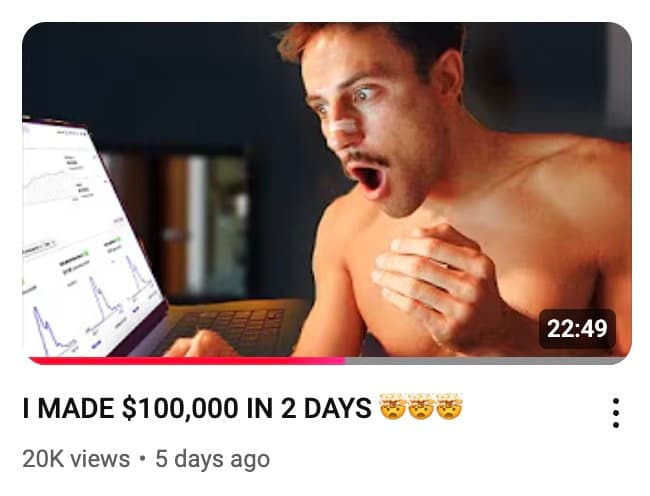Click the laptop screen showing graphs in thumbnail

point(89,240)
